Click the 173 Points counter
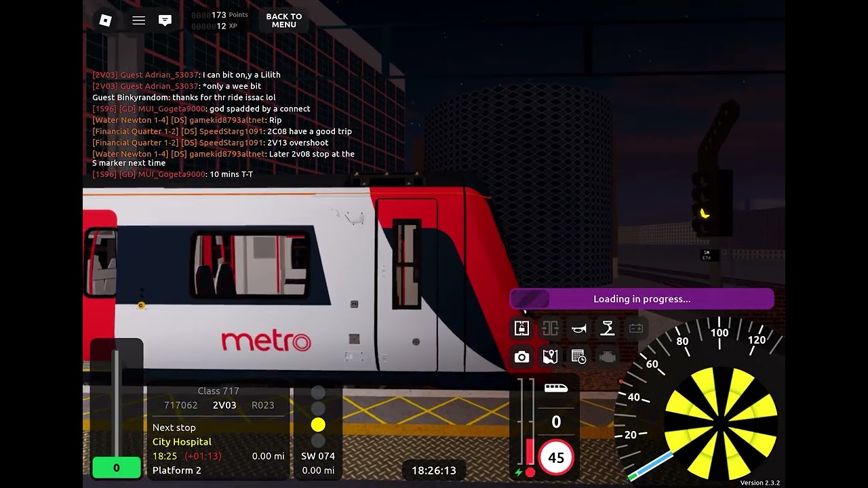868x488 pixels. (x=219, y=15)
